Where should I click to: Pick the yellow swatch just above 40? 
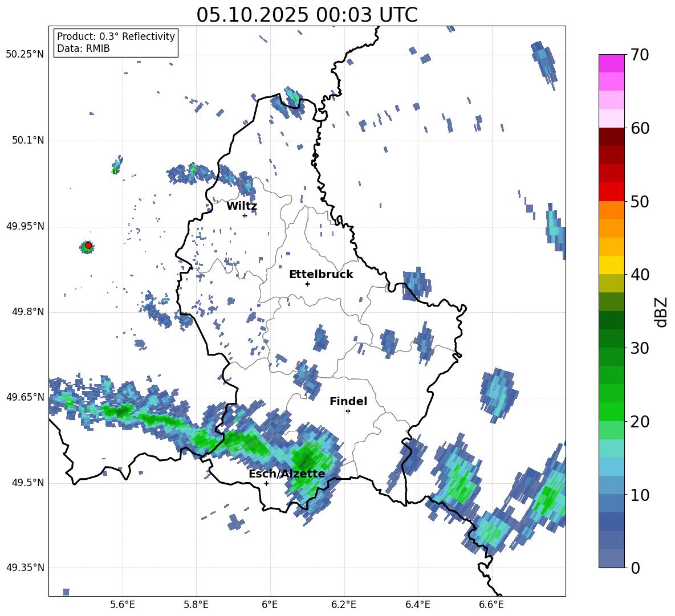[611, 265]
